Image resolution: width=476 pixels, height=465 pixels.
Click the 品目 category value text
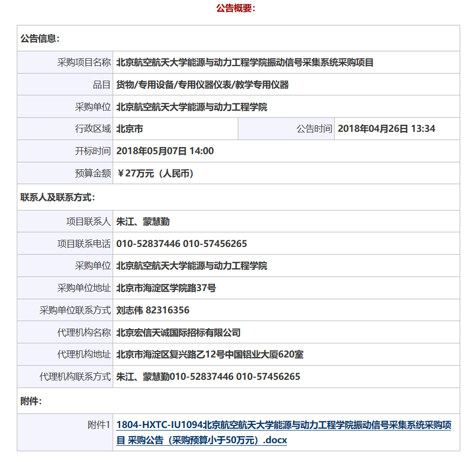click(202, 85)
